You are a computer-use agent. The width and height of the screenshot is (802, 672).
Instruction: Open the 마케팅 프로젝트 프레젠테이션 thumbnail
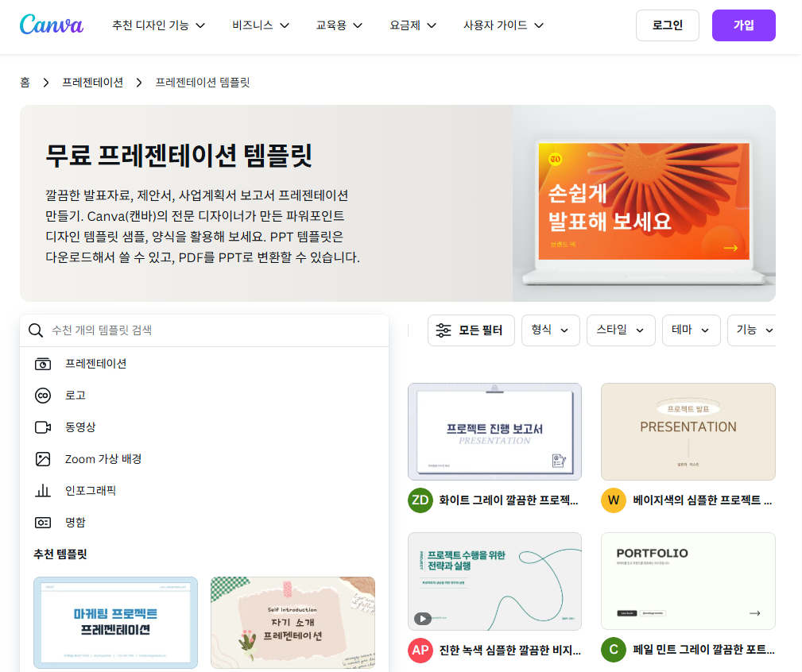point(115,623)
